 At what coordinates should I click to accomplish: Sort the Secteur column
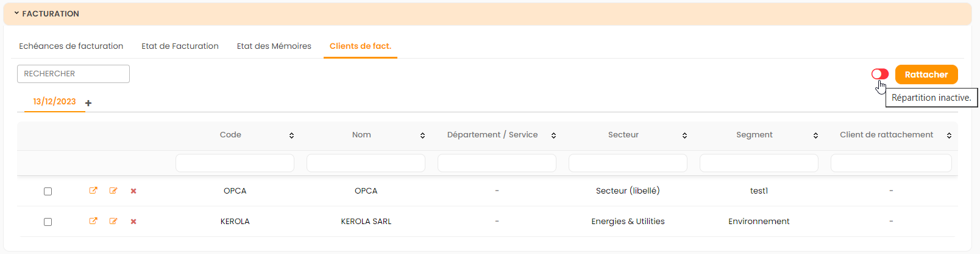click(x=684, y=136)
